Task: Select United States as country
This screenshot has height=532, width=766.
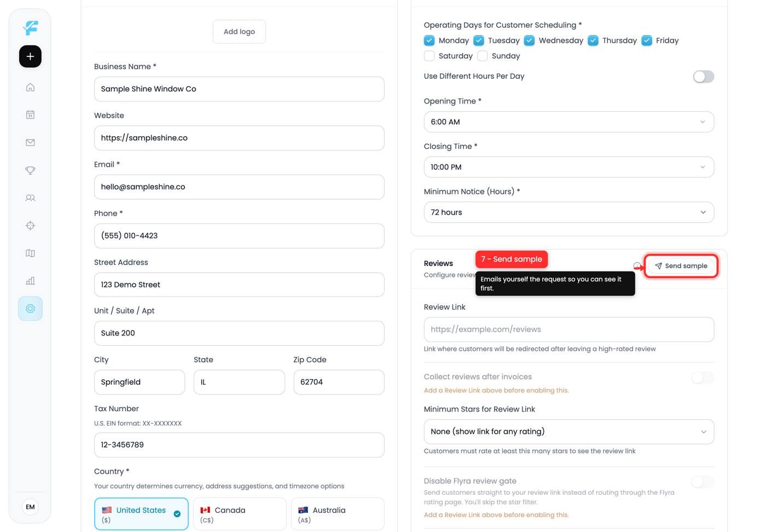Action: click(141, 514)
